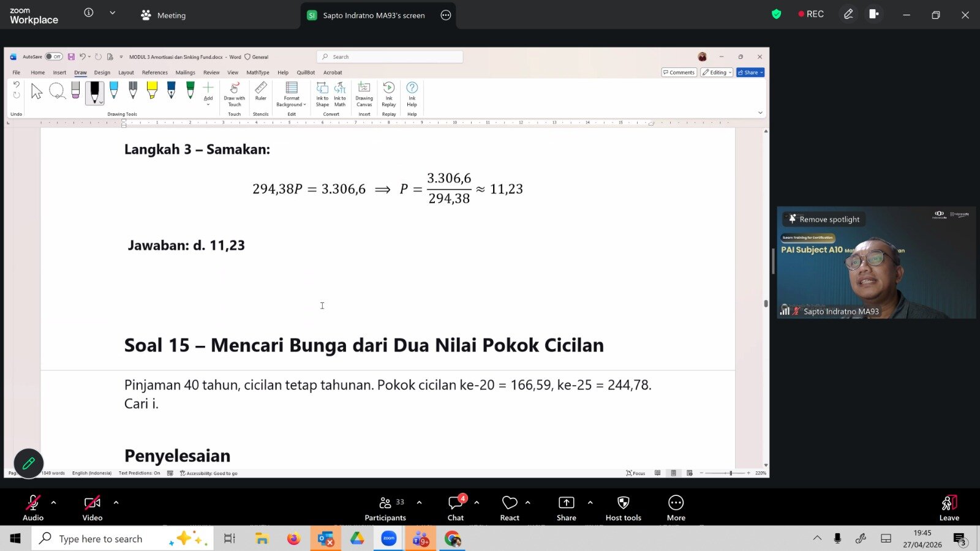Select the arrow Select Objects tool
Image resolution: width=980 pixels, height=551 pixels.
(x=37, y=92)
